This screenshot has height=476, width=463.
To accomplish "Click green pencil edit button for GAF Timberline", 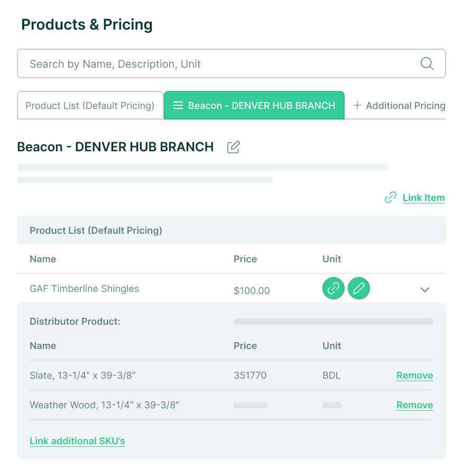I will (359, 288).
